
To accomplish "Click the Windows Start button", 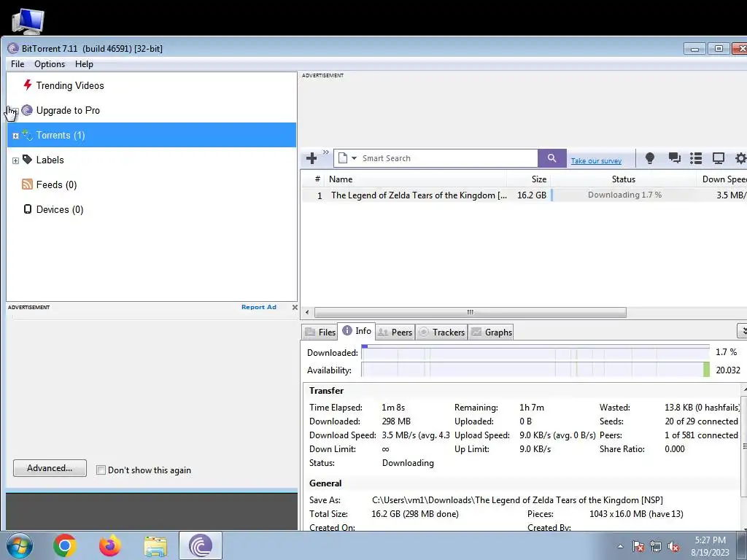I will (20, 545).
